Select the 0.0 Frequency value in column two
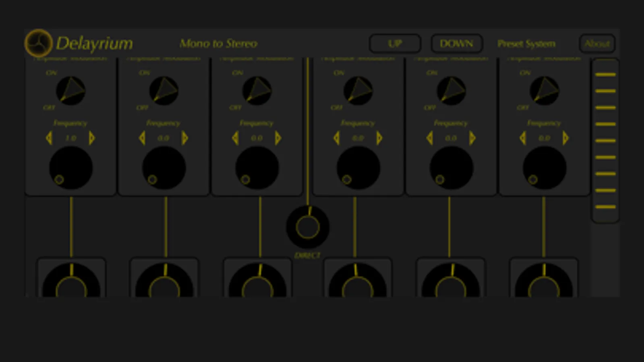644x362 pixels. [x=164, y=138]
